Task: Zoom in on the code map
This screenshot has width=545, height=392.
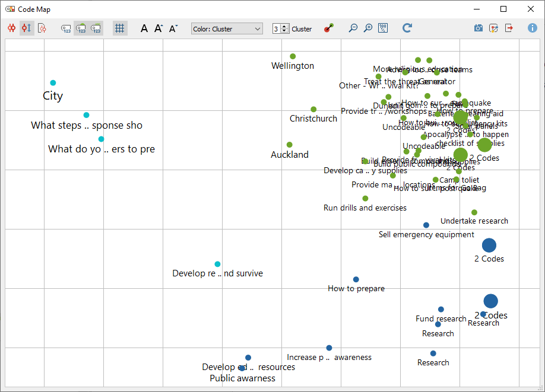Action: 367,28
